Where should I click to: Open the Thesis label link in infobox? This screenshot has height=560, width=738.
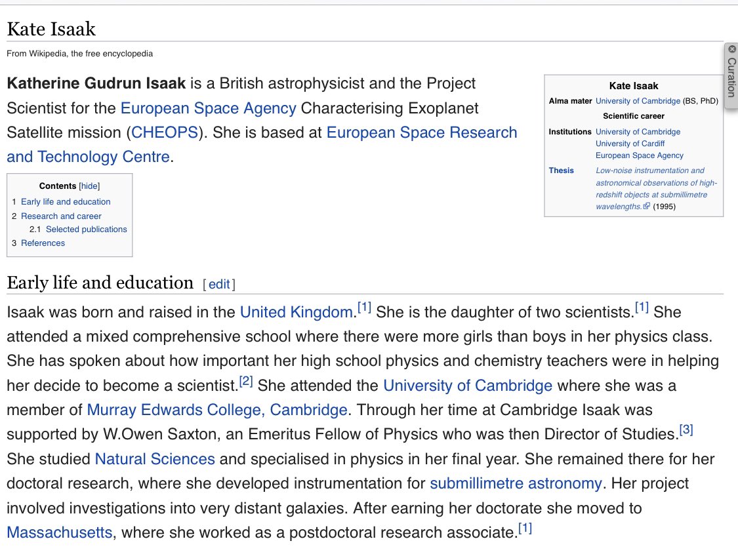[x=561, y=170]
